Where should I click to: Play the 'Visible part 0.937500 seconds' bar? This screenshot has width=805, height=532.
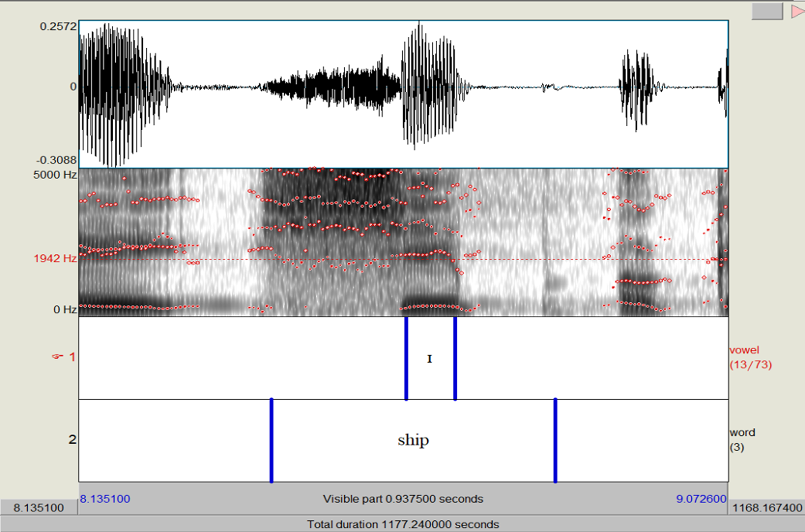pyautogui.click(x=403, y=499)
